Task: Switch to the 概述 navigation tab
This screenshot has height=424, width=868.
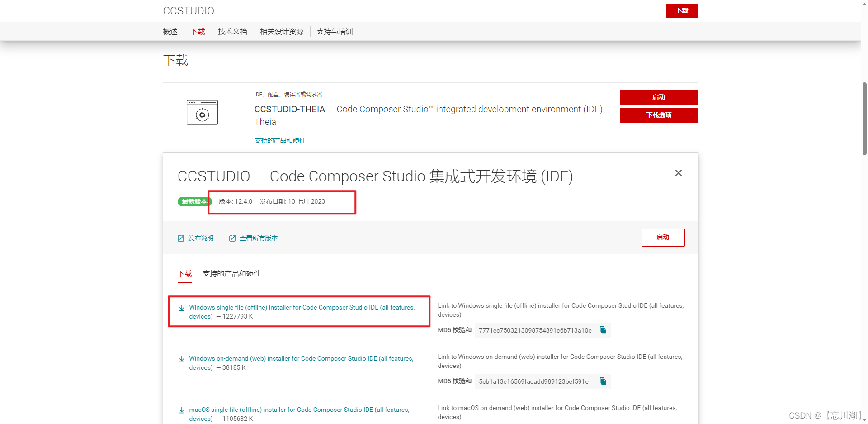Action: pyautogui.click(x=170, y=31)
